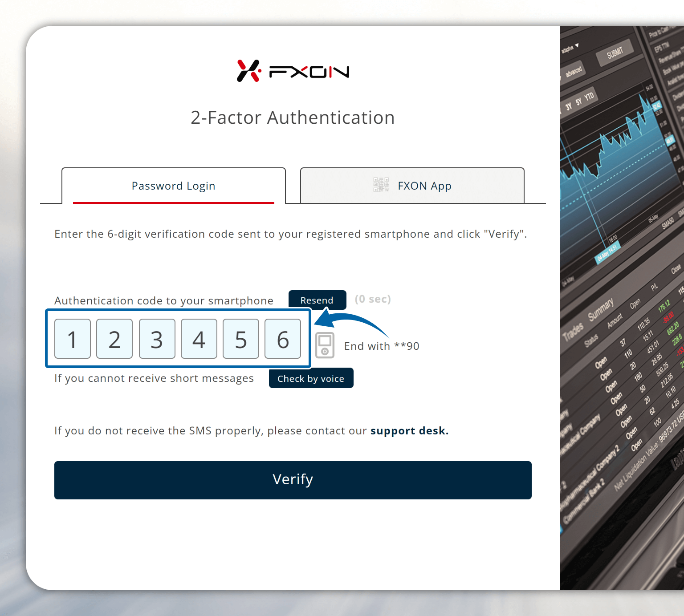Click the Resend button

tap(317, 300)
